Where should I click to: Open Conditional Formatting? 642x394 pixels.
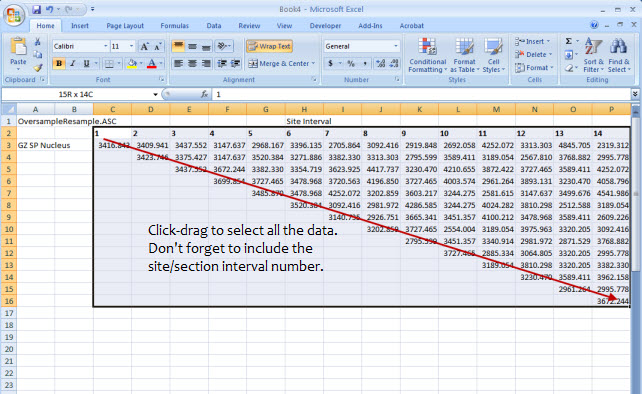(427, 55)
